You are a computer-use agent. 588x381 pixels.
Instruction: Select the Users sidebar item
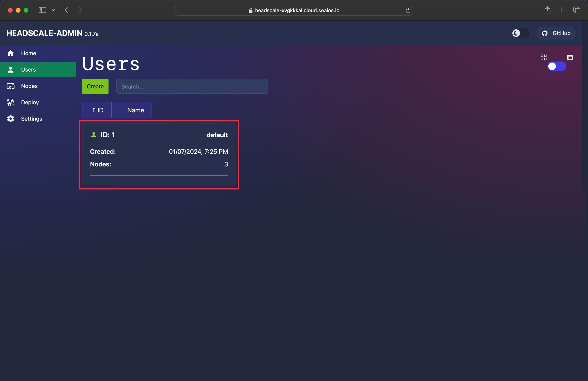[x=38, y=70]
